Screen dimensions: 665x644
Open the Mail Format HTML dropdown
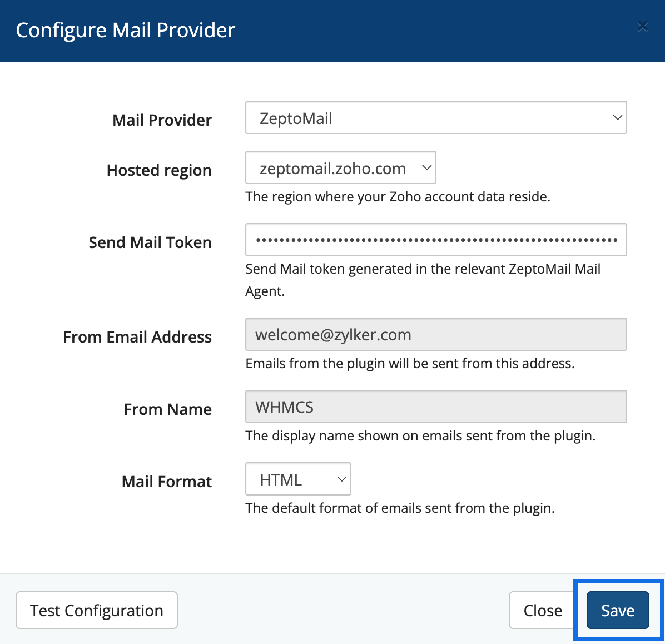point(298,479)
